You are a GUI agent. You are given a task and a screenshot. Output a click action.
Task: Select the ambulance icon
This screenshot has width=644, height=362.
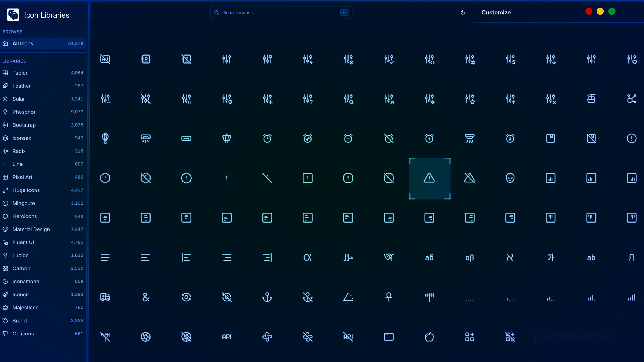[x=105, y=297]
